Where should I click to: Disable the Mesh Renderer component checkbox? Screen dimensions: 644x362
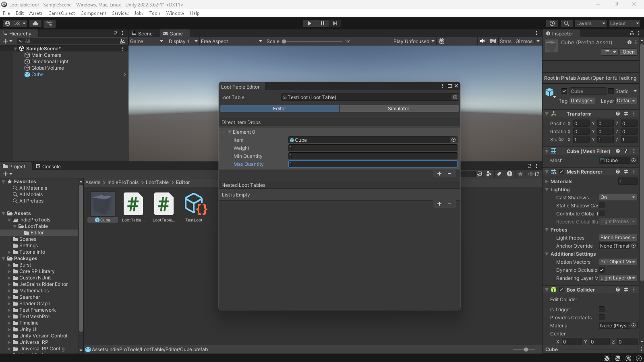coord(561,172)
